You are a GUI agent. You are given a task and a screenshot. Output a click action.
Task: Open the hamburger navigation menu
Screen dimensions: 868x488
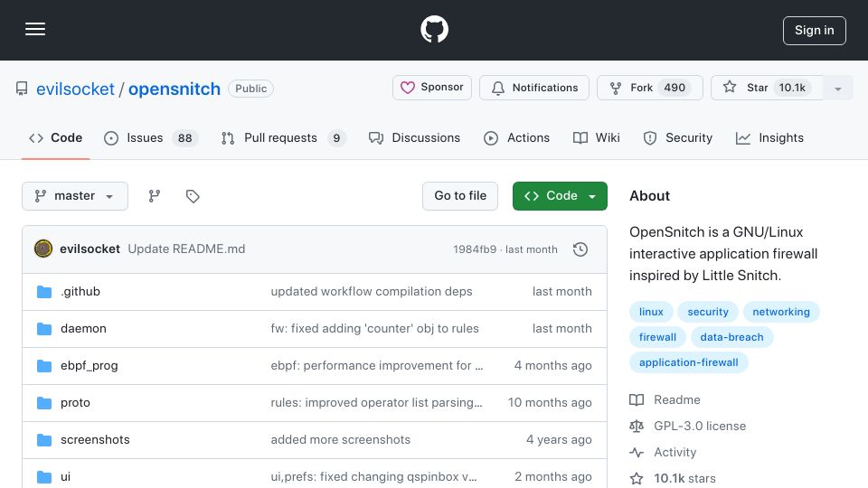(35, 29)
